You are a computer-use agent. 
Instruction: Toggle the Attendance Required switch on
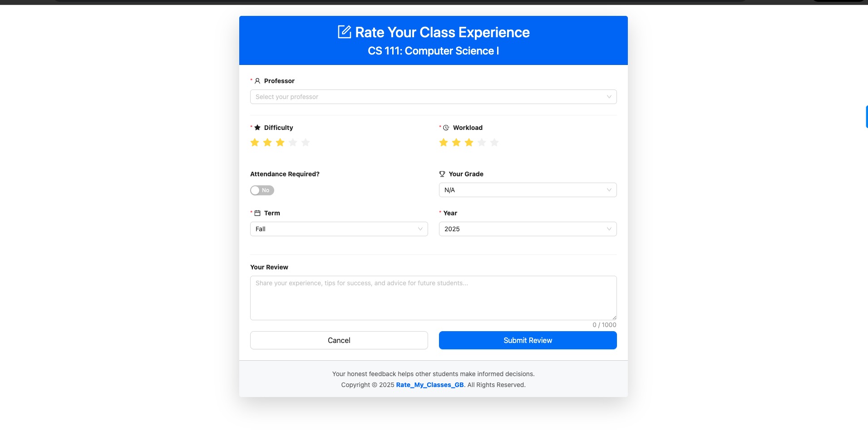click(262, 190)
